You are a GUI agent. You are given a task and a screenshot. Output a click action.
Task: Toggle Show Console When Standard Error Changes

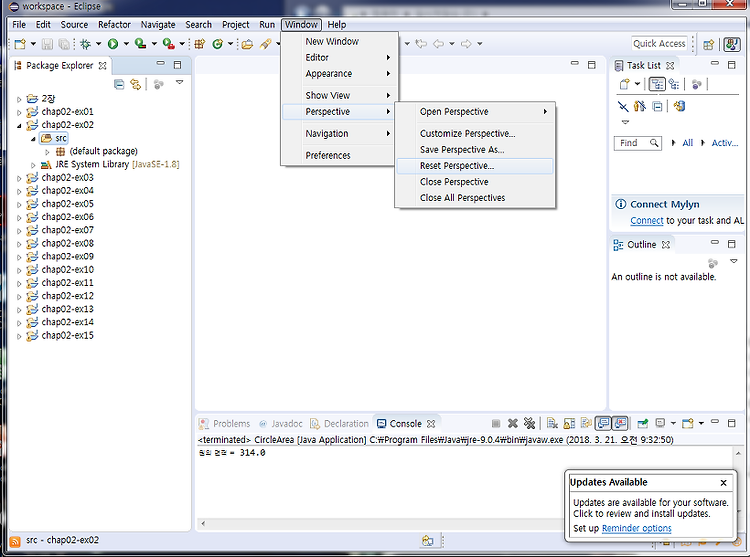(620, 423)
